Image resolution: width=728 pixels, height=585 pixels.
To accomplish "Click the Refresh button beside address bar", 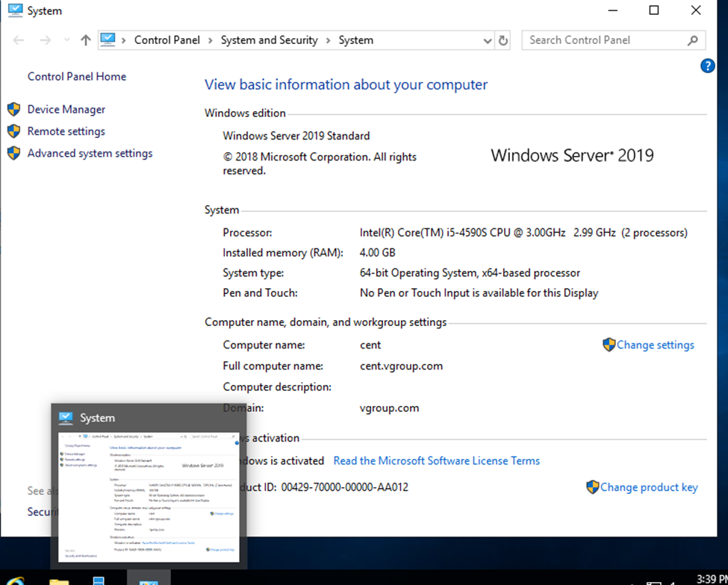I will tap(503, 40).
